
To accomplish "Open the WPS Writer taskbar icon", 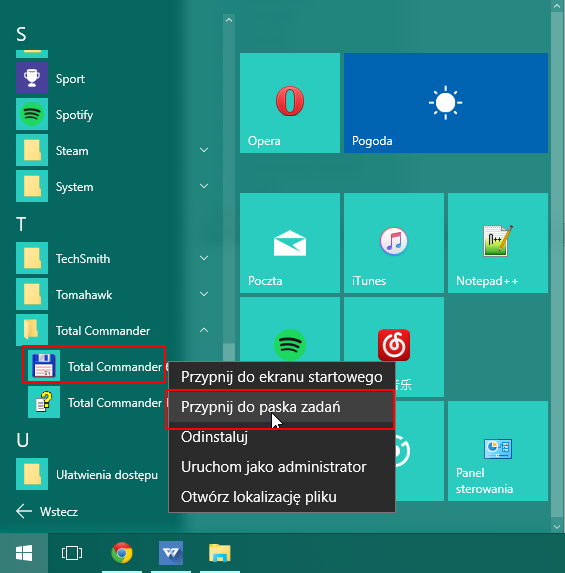I will point(171,553).
